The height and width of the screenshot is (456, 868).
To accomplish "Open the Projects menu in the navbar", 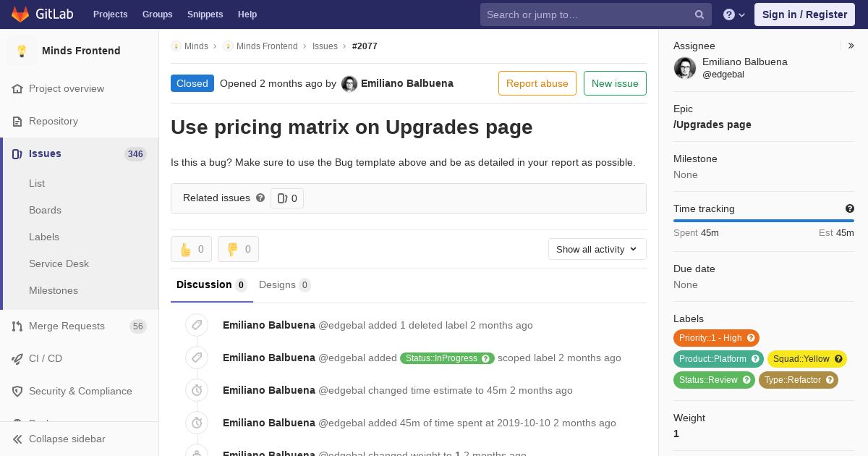I will [111, 14].
